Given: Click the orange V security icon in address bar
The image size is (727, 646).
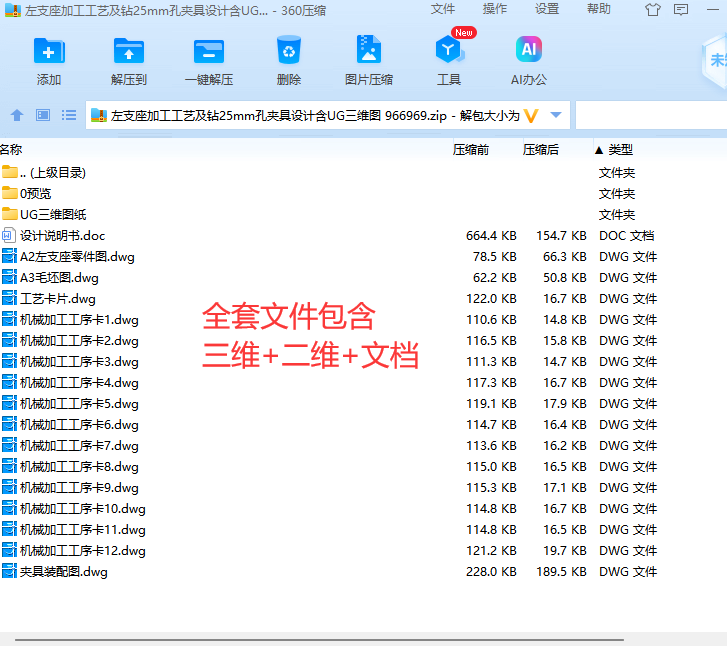Looking at the screenshot, I should click(531, 115).
